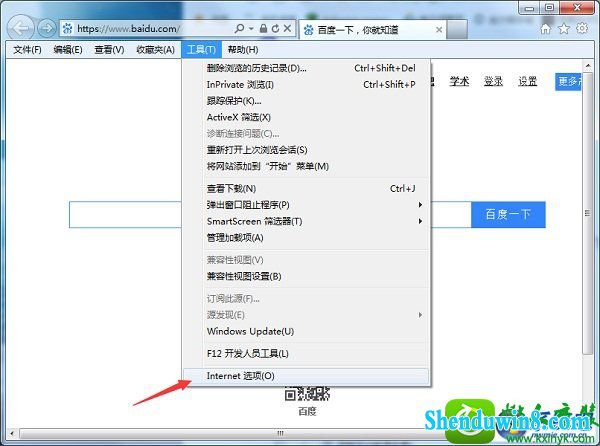Choose 重新打开上次浏览会话(S)
Image resolution: width=600 pixels, height=446 pixels.
306,150
